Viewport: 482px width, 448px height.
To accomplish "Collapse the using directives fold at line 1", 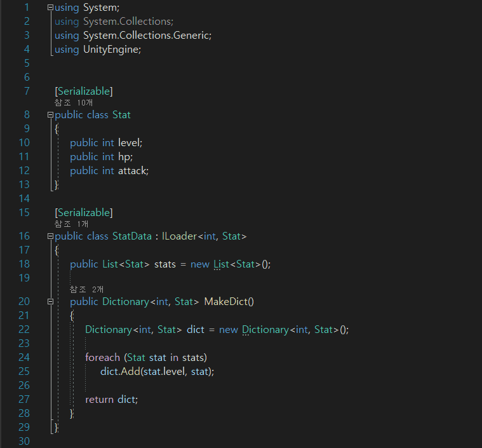I will tap(50, 8).
